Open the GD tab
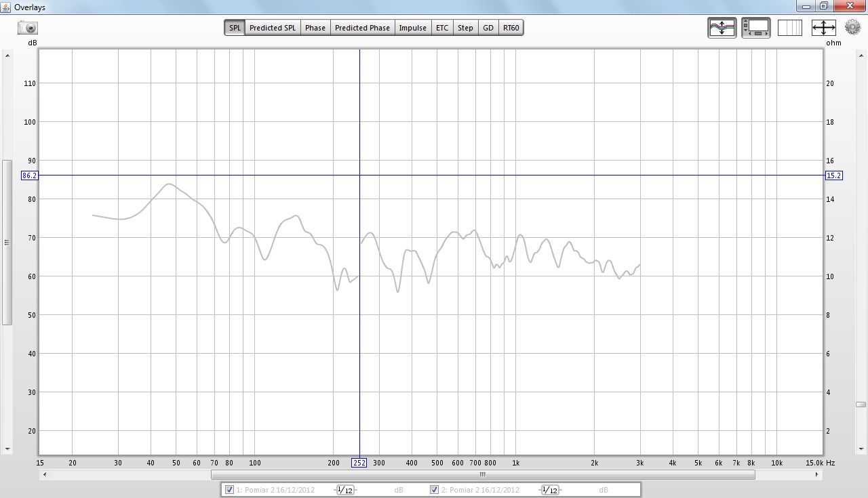Screen dimensions: 868x498 (x=488, y=28)
